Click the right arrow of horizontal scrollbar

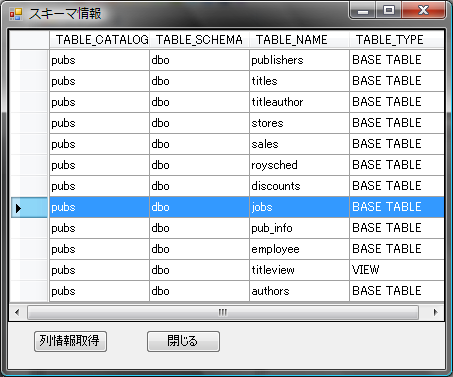435,312
